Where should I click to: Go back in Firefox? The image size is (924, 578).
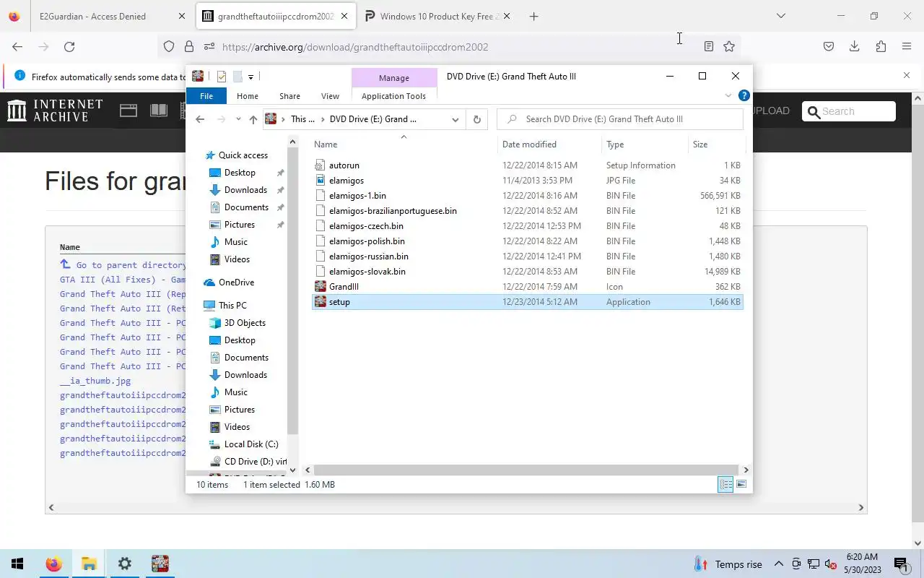pyautogui.click(x=17, y=47)
